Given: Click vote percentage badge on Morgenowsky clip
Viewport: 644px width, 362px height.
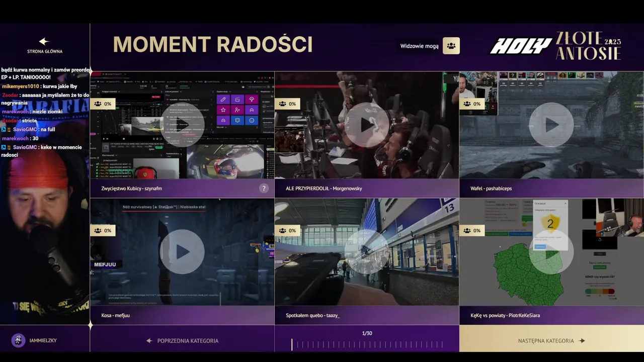Looking at the screenshot, I should click(288, 104).
